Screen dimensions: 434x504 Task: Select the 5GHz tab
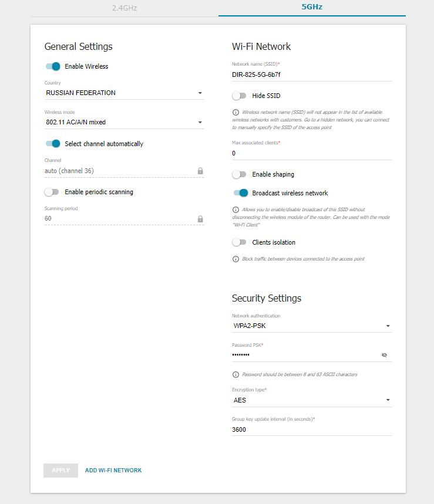click(x=312, y=8)
